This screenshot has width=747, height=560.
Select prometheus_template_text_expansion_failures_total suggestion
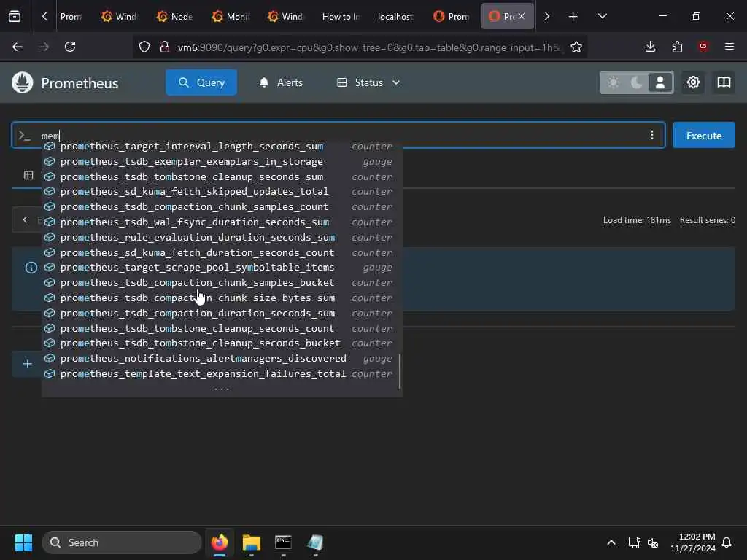(222, 373)
